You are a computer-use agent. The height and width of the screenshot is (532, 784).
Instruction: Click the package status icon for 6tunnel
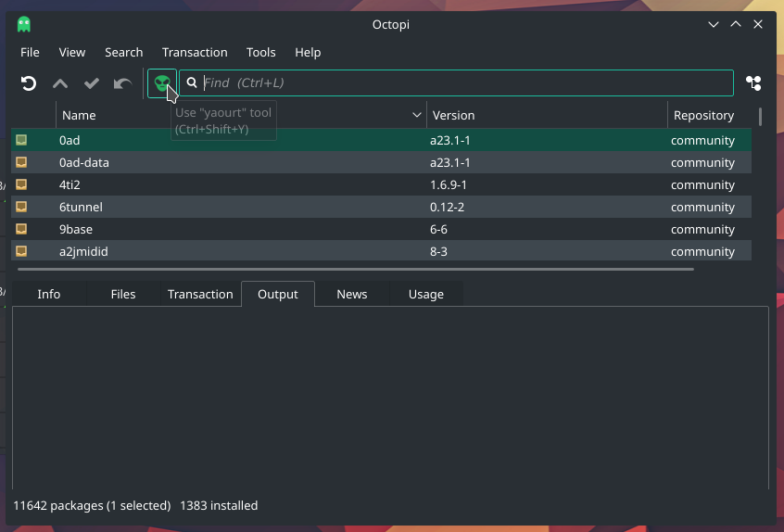pyautogui.click(x=21, y=207)
